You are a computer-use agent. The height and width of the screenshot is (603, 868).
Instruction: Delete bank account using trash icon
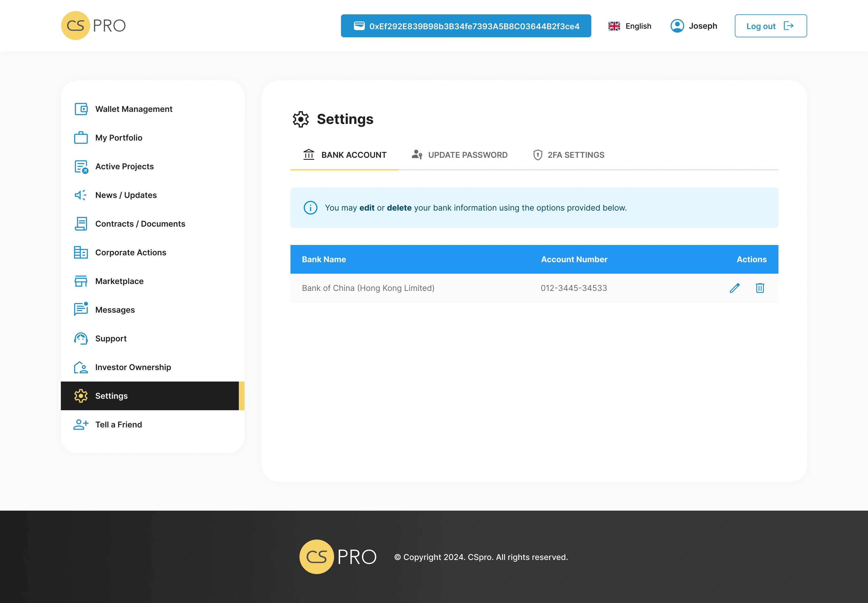click(759, 288)
